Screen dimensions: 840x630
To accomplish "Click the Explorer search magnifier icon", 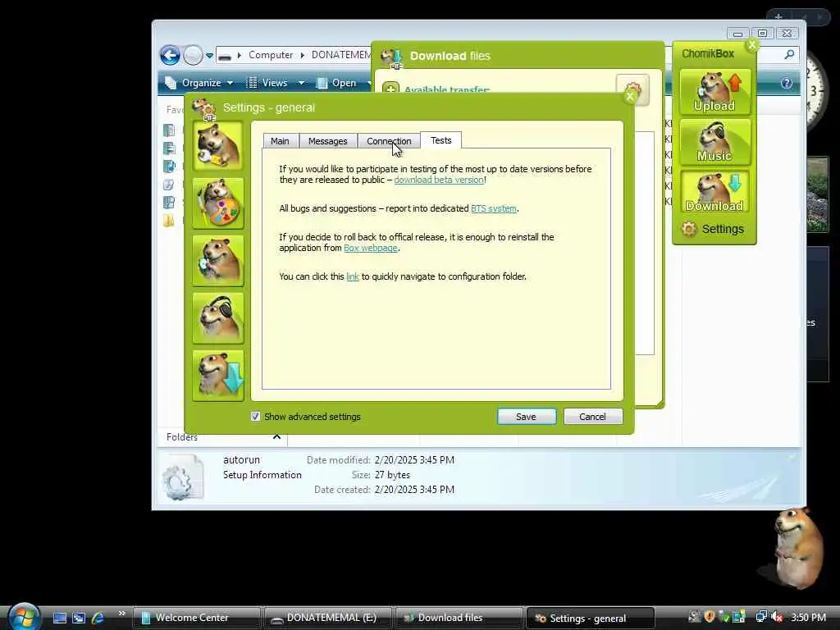I will click(789, 54).
